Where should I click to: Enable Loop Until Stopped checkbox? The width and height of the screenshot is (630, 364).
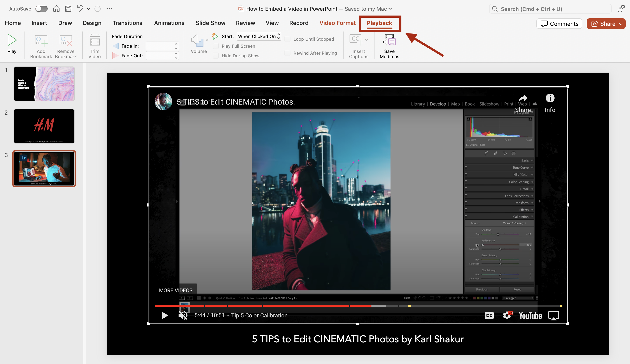tap(287, 39)
